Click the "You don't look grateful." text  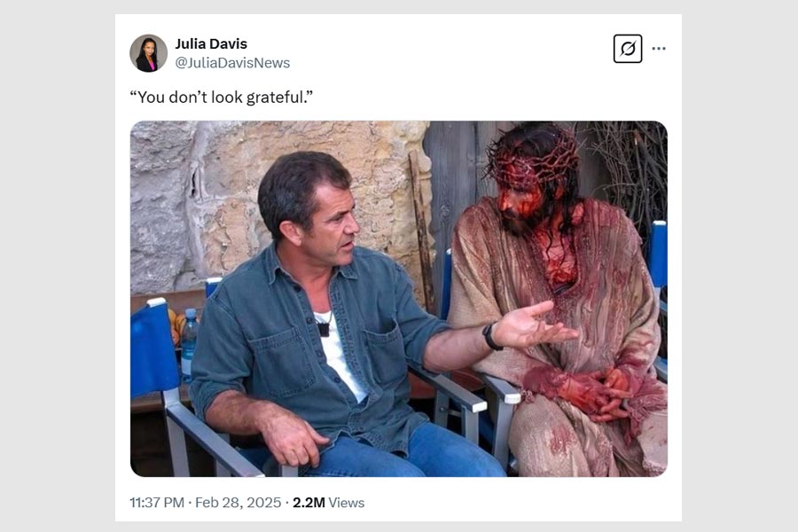221,96
